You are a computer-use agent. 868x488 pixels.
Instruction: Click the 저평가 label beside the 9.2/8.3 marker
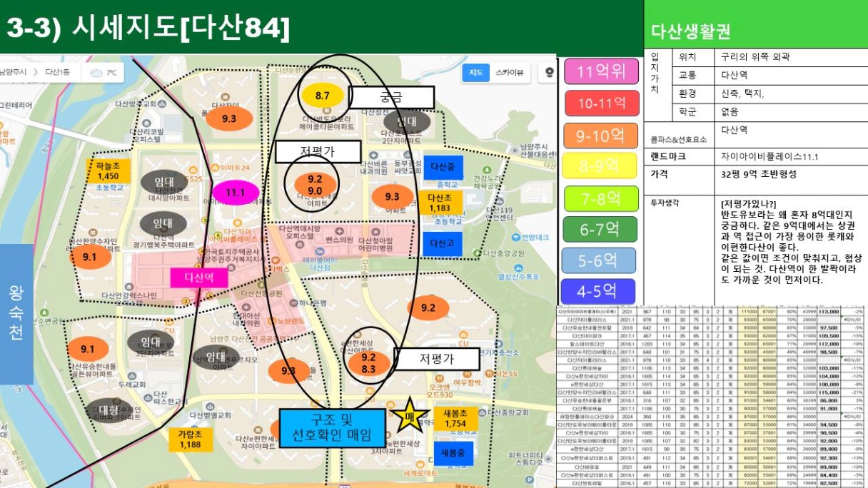pos(436,359)
